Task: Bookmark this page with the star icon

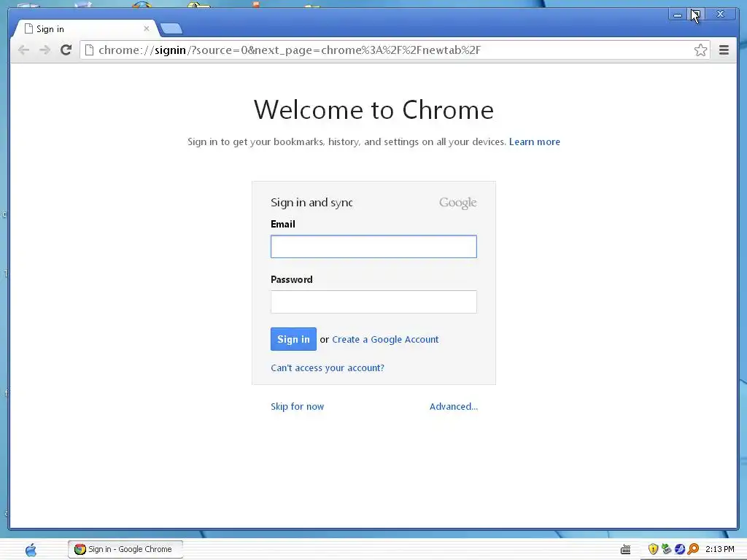Action: click(700, 50)
